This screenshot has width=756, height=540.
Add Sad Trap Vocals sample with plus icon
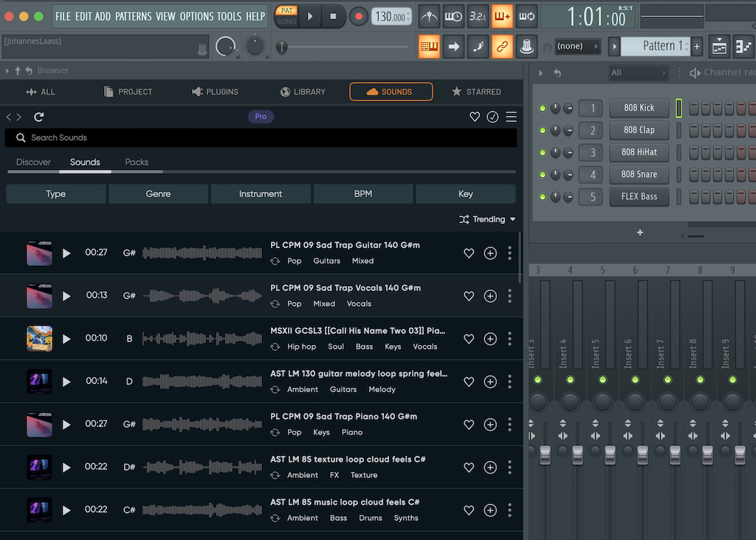point(490,296)
